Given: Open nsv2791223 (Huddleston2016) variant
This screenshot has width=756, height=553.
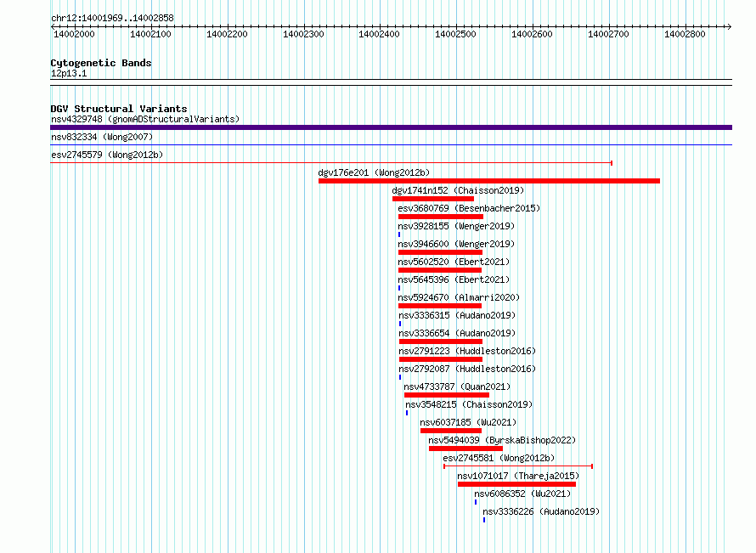Looking at the screenshot, I should click(467, 351).
